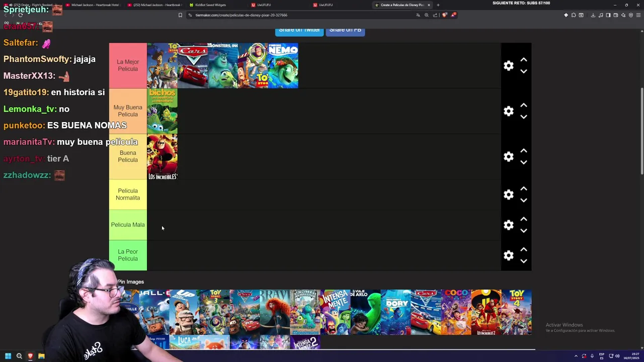Move La Mejor Pelicula row down
This screenshot has height=362, width=644.
pos(524,71)
